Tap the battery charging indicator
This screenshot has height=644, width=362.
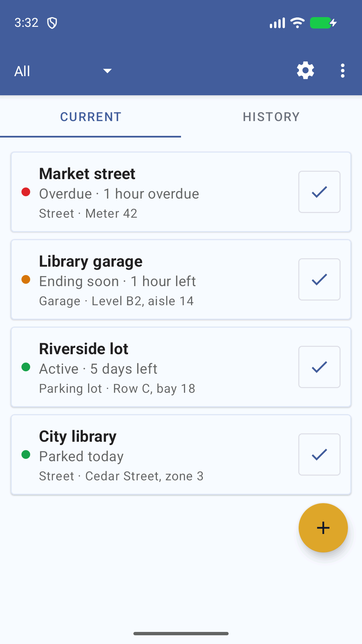[x=323, y=23]
